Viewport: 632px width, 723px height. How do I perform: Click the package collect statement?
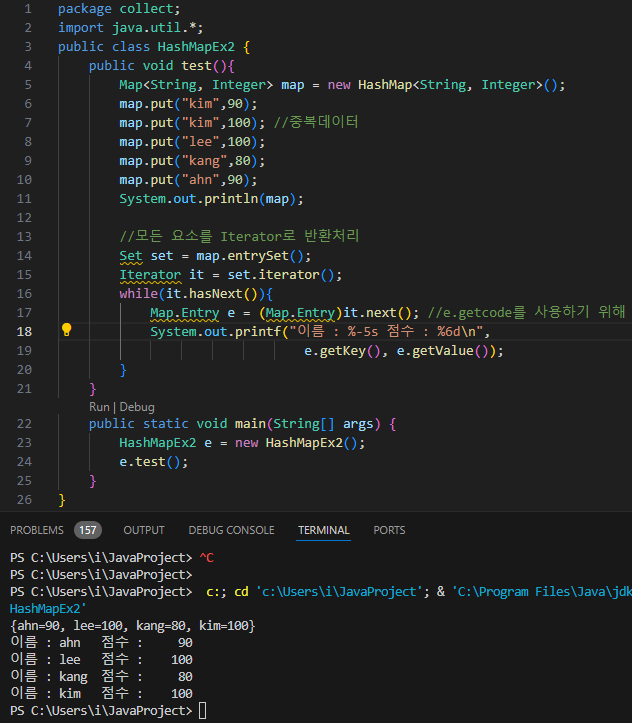(x=119, y=9)
